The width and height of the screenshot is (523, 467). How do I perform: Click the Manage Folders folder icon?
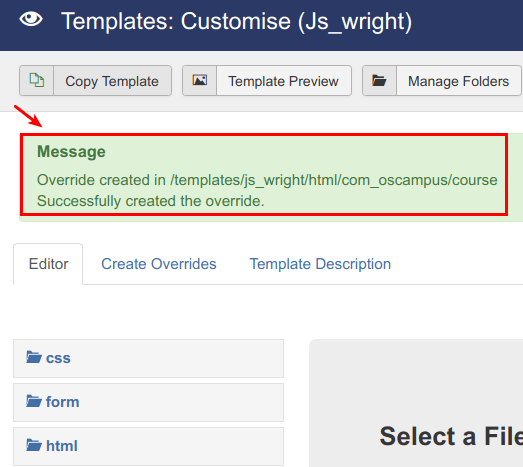379,80
